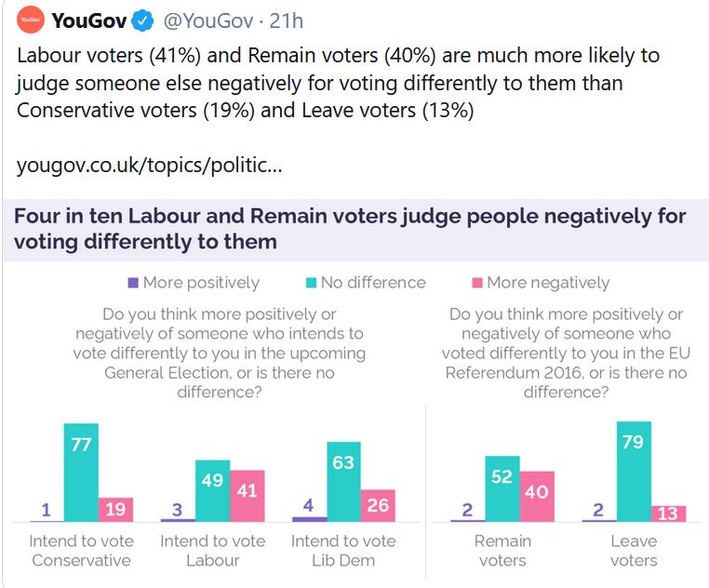709x588 pixels.
Task: Click the pink More negatively legend swatch
Action: pyautogui.click(x=478, y=283)
